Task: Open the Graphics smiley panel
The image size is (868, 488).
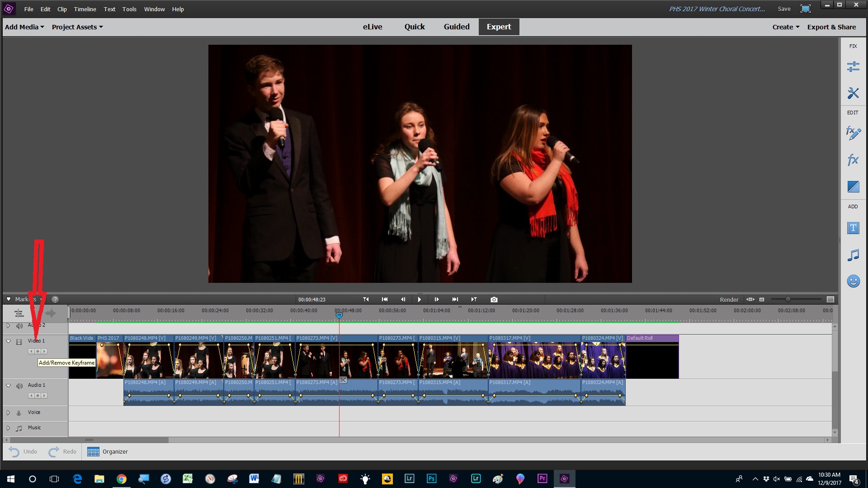Action: pos(853,281)
